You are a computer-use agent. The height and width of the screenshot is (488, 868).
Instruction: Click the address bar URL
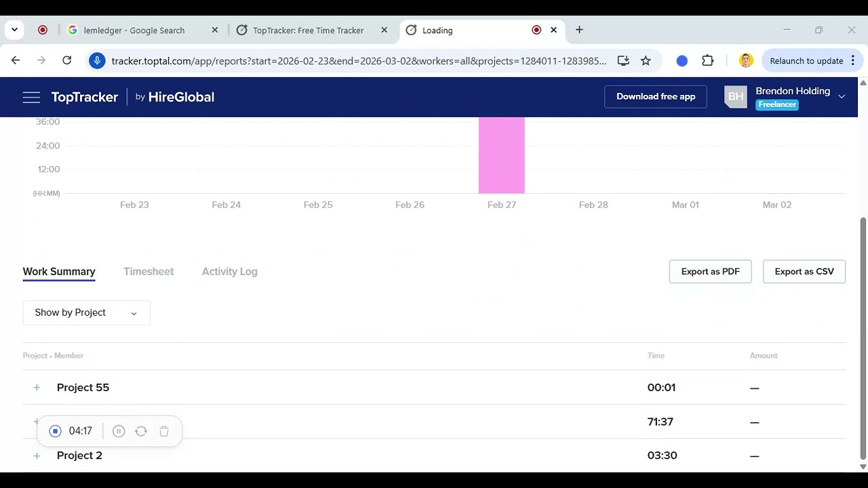point(359,61)
